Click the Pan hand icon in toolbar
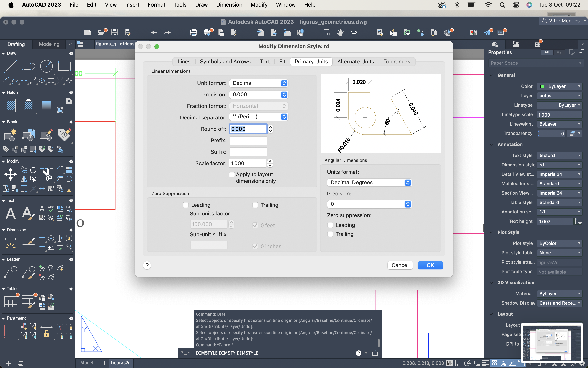 click(x=340, y=32)
